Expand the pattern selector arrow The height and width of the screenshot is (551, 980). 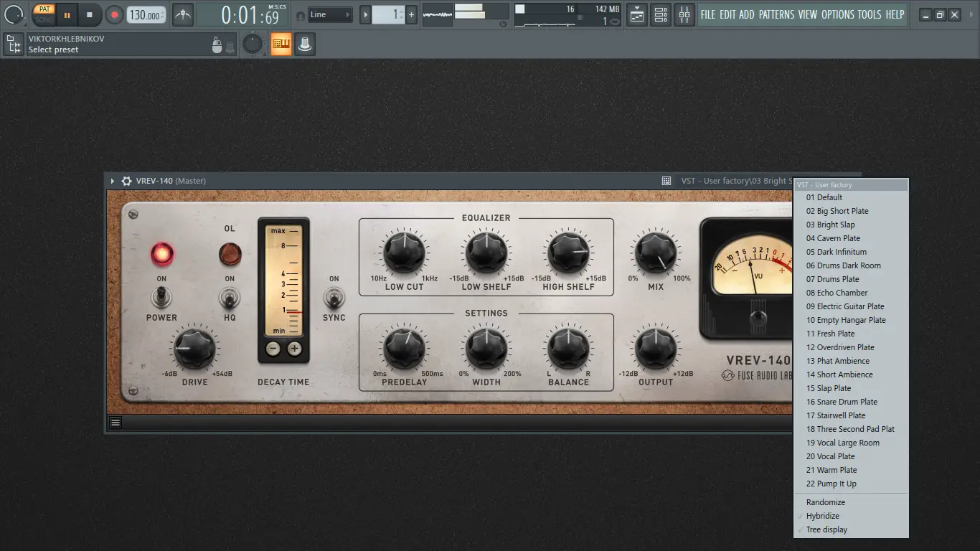(x=365, y=14)
